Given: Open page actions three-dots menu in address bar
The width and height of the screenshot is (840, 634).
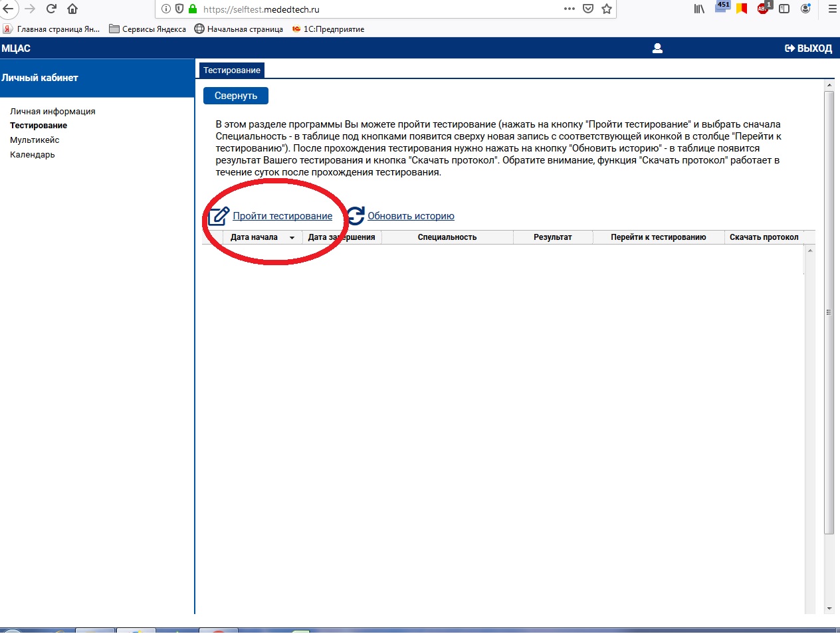Looking at the screenshot, I should pos(569,9).
